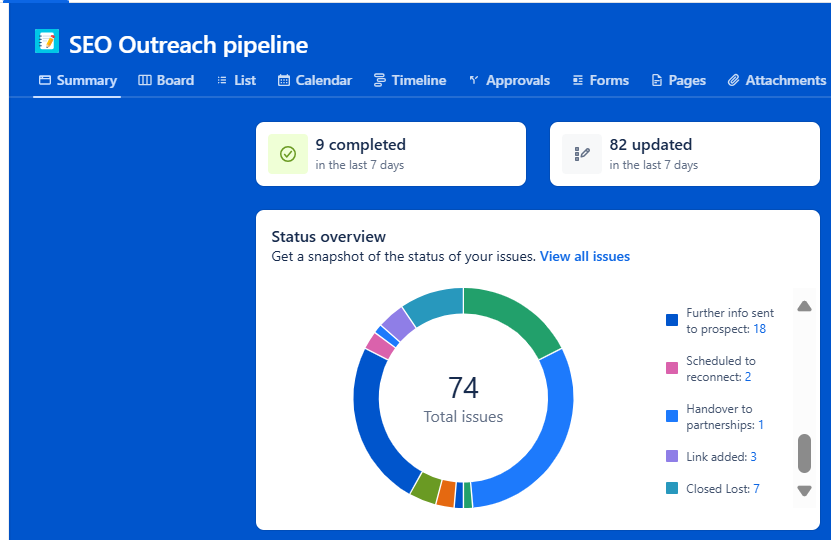Click the purple donut chart segment
This screenshot has height=540, width=831.
(399, 323)
